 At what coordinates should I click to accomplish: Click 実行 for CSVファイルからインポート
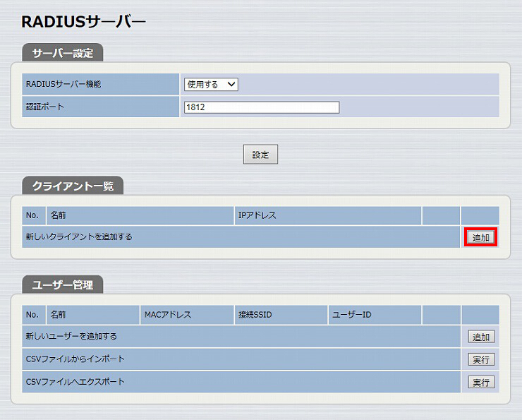[x=481, y=359]
